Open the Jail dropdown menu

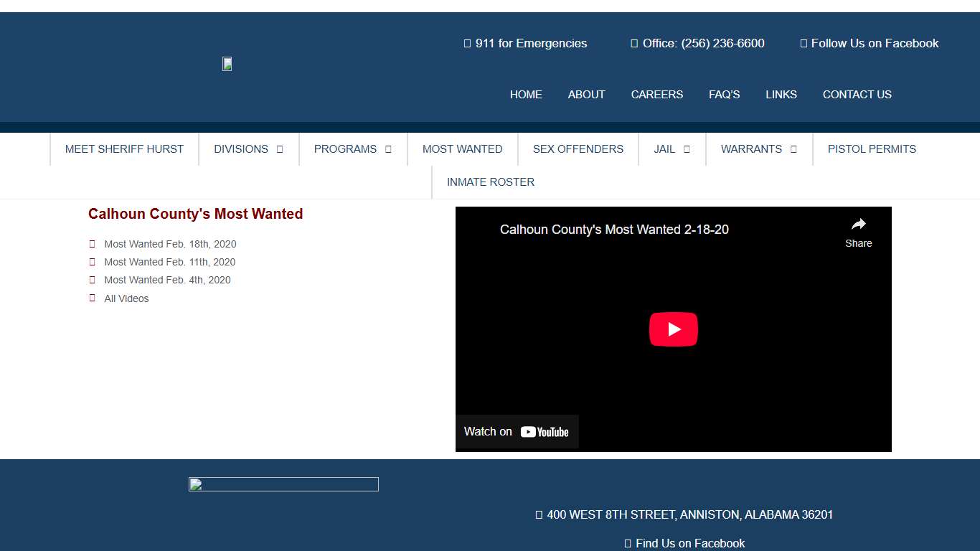[672, 149]
